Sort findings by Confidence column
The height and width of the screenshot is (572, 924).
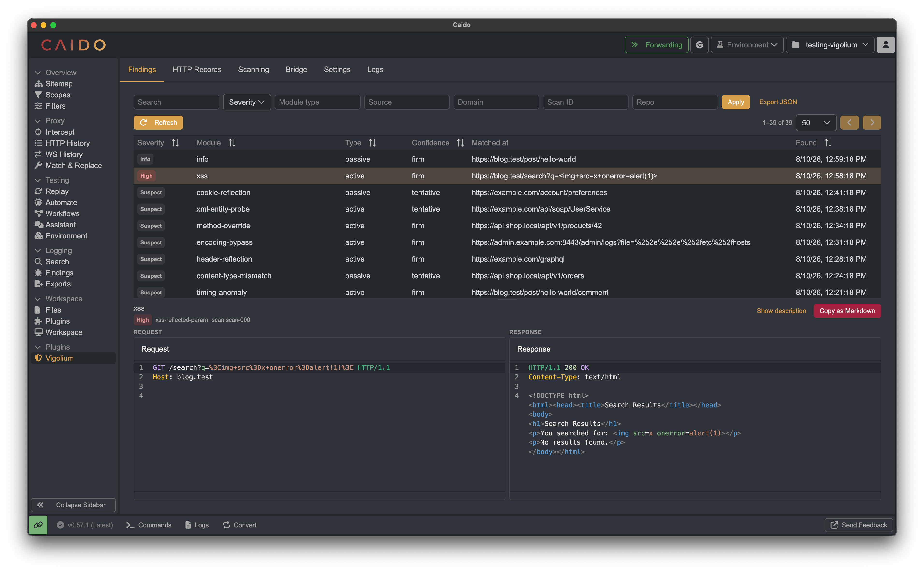(x=460, y=143)
